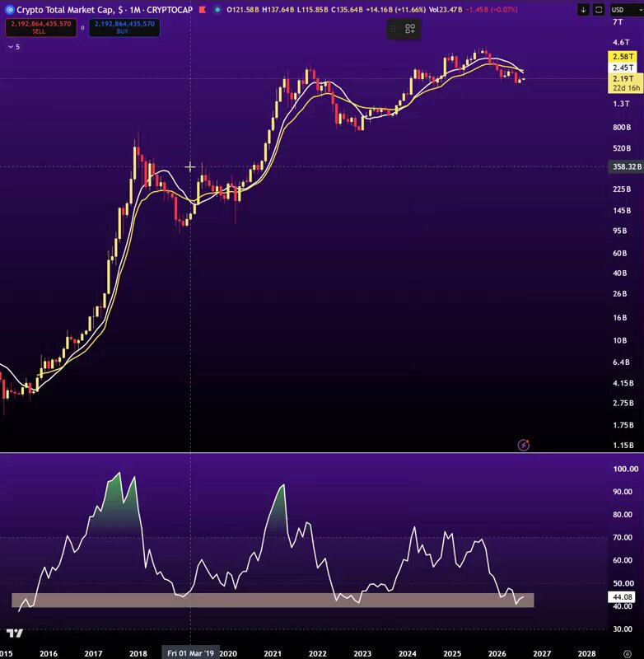Click the Crypto Total Market Cap symbol title

tap(65, 10)
